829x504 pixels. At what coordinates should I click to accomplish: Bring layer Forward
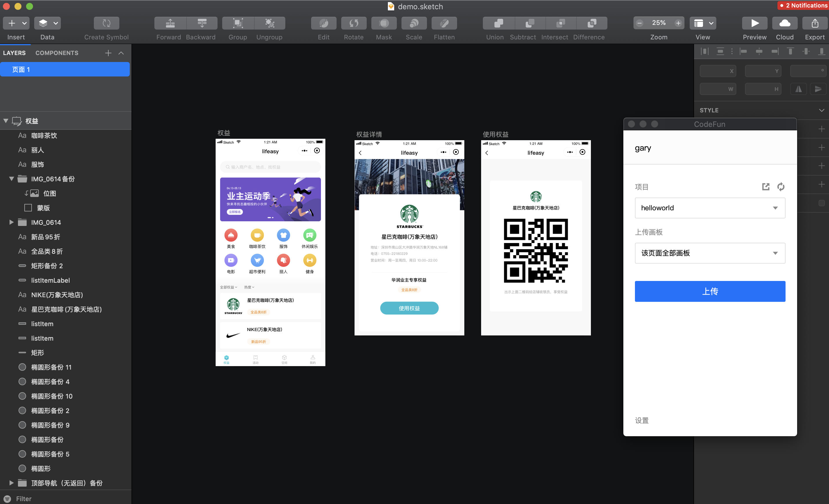(170, 23)
